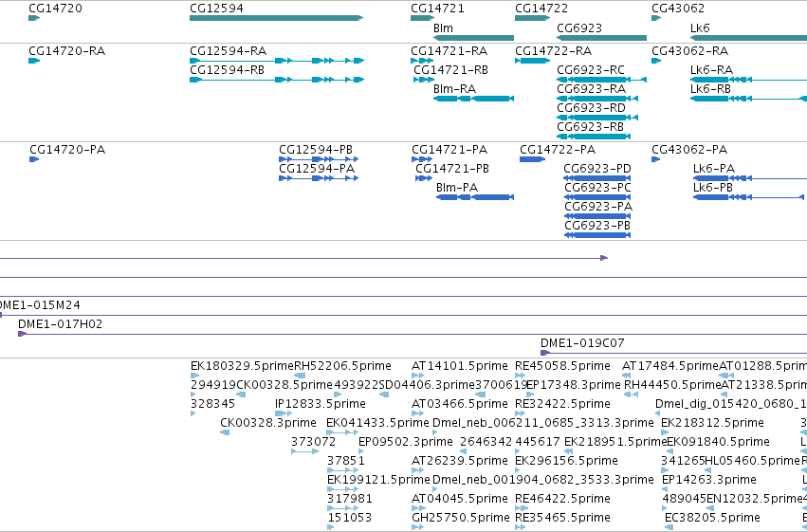Click the CG14721-PA protein label
The height and width of the screenshot is (532, 807).
pyautogui.click(x=449, y=150)
